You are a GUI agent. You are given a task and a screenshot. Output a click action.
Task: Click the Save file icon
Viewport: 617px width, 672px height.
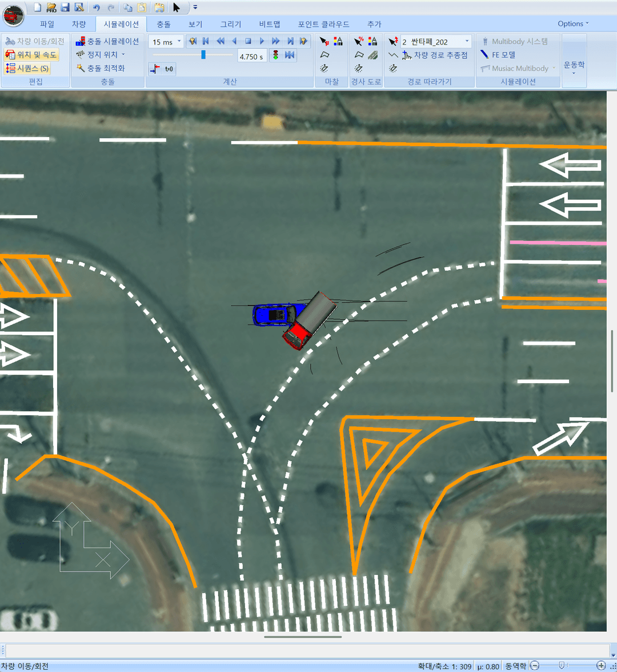(65, 7)
